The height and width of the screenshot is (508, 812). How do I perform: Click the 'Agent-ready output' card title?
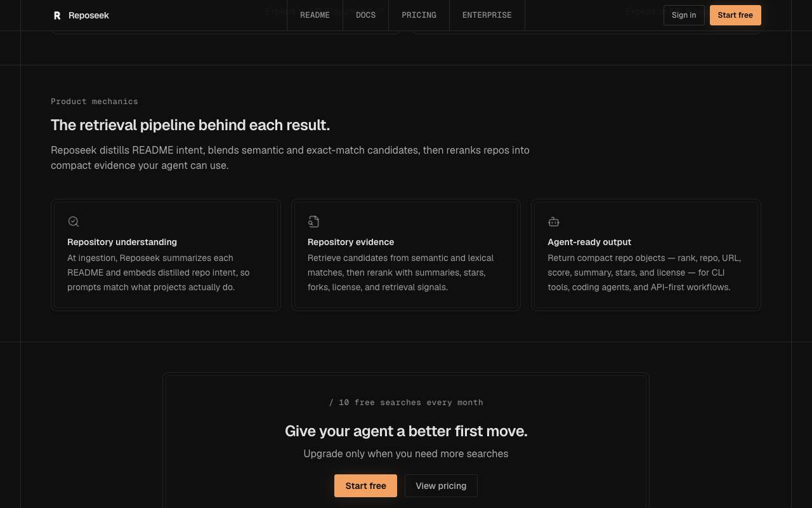pos(589,242)
